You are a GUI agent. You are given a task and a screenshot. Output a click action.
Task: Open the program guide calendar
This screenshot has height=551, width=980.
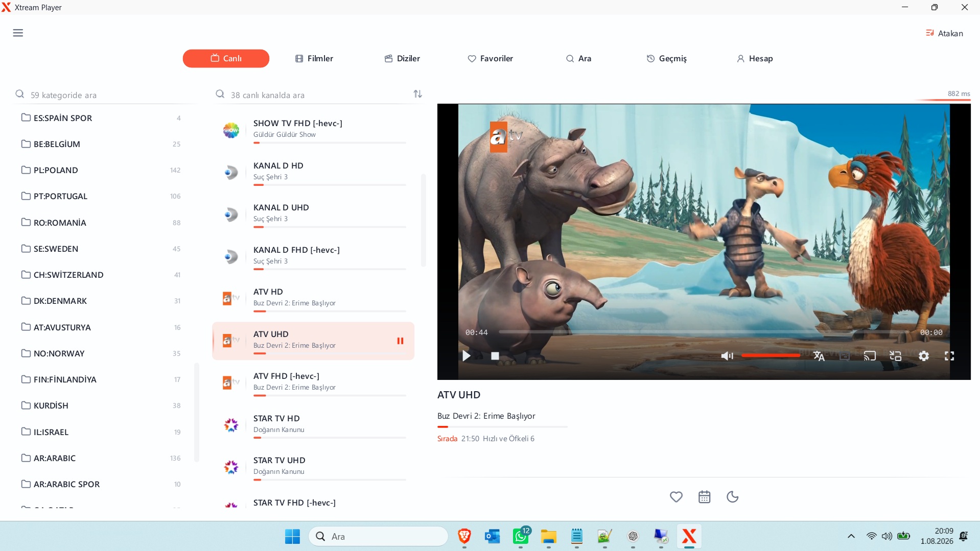coord(705,497)
